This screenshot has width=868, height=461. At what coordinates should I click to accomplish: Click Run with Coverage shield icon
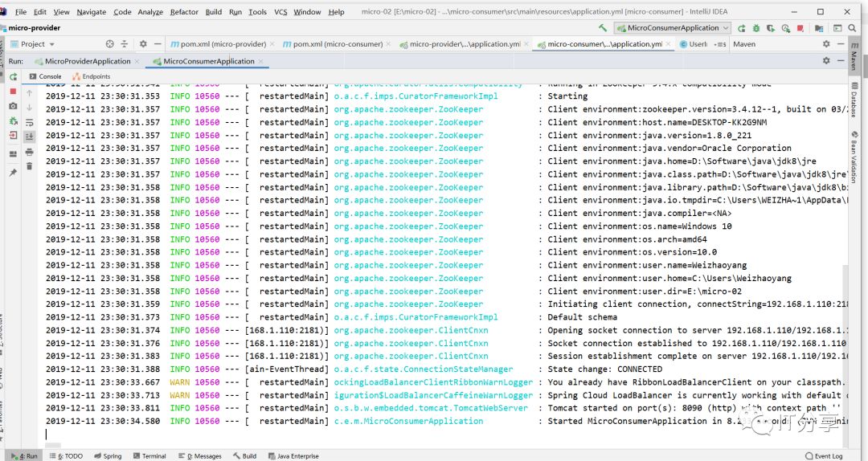[770, 27]
